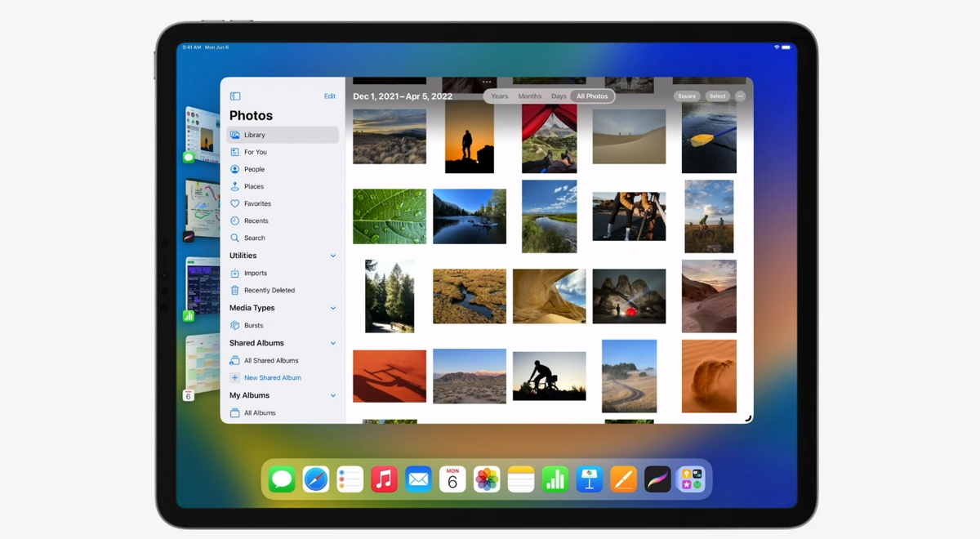Click the Photos icon in the dock
Viewport: 980px width, 539px height.
pyautogui.click(x=487, y=479)
